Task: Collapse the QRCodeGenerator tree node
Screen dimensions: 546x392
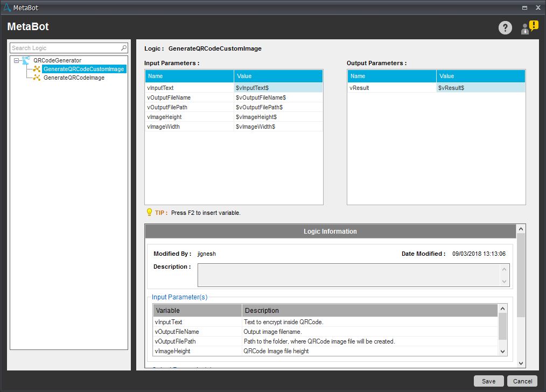Action: coord(17,60)
